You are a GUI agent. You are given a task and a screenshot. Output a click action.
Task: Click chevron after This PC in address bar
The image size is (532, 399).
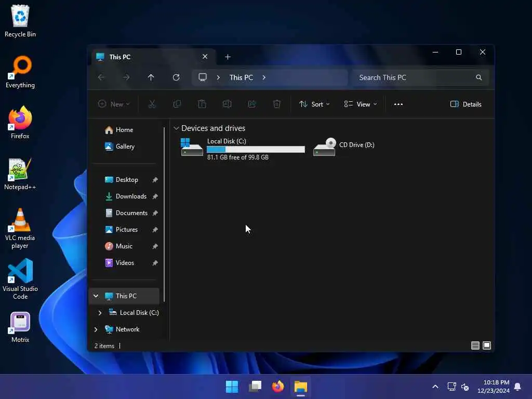pyautogui.click(x=264, y=77)
